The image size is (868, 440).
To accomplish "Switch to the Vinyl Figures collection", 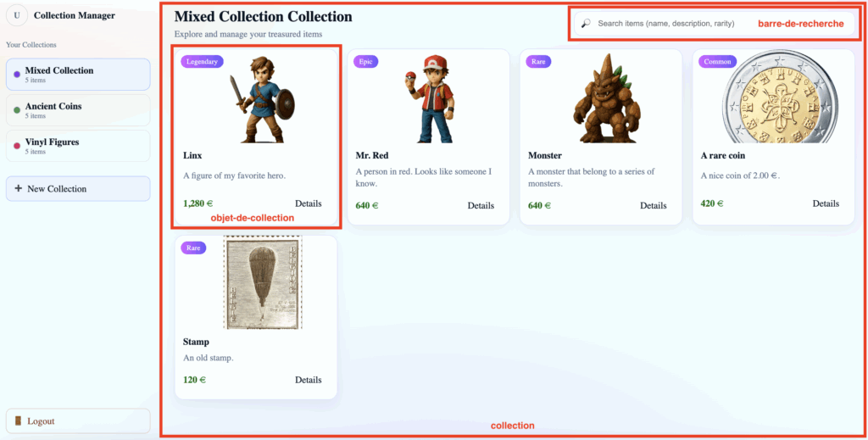I will pos(78,146).
